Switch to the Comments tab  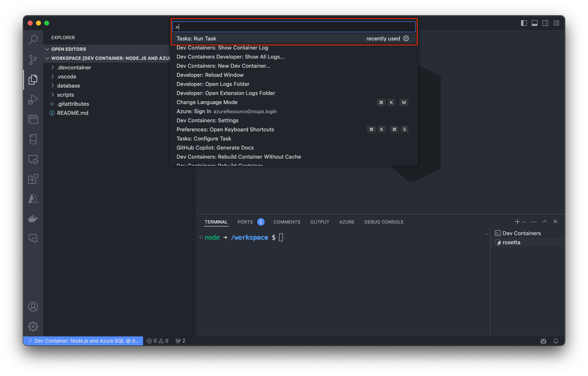287,222
